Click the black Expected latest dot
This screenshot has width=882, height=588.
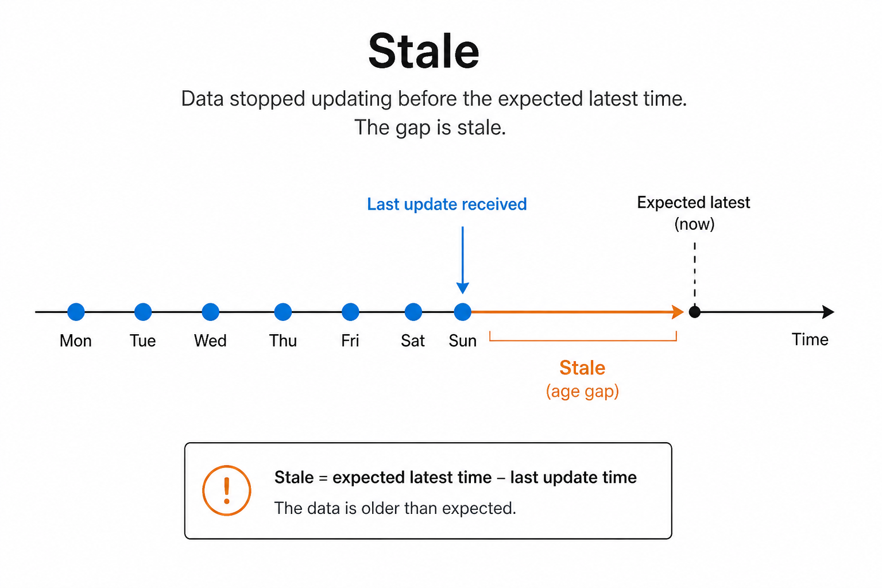click(695, 312)
